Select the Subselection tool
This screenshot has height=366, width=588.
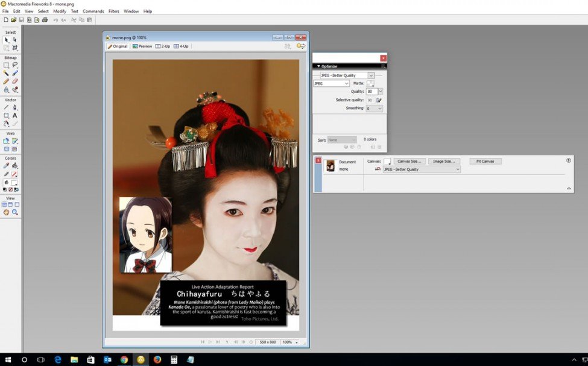[x=15, y=40]
